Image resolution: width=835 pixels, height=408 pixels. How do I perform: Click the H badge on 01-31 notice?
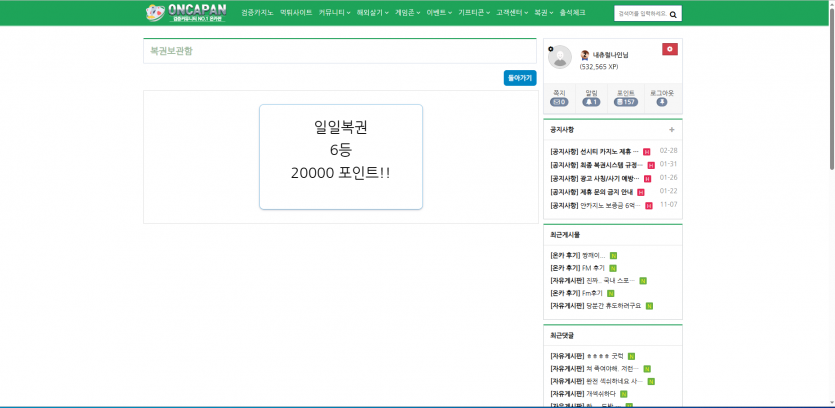pos(651,165)
